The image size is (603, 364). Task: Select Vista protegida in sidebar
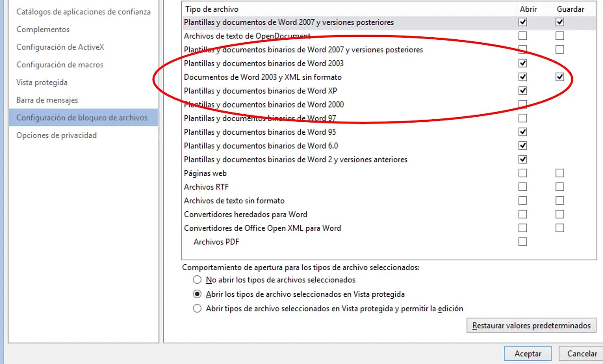[x=42, y=82]
